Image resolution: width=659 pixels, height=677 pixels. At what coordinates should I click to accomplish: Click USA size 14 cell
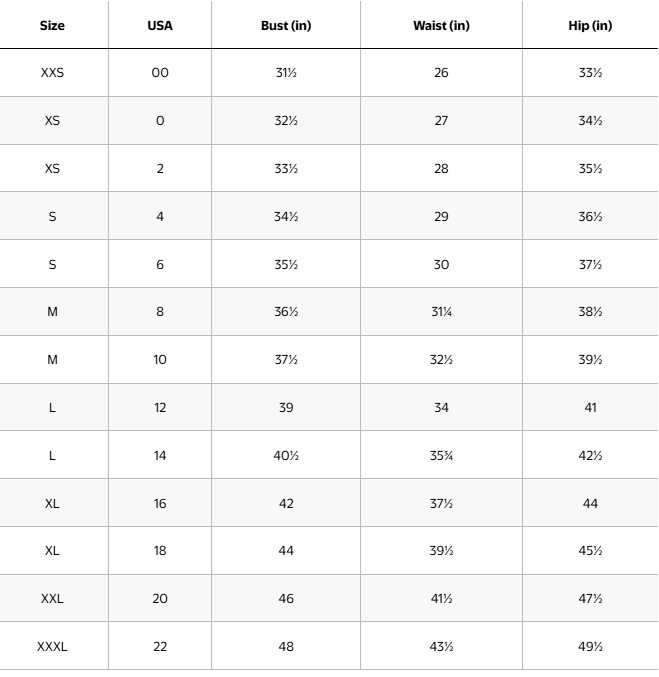[160, 456]
